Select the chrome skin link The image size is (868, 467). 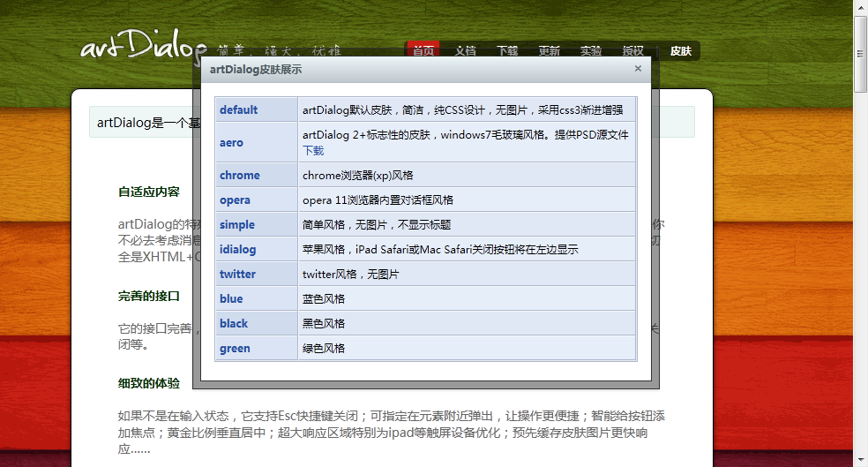[240, 175]
